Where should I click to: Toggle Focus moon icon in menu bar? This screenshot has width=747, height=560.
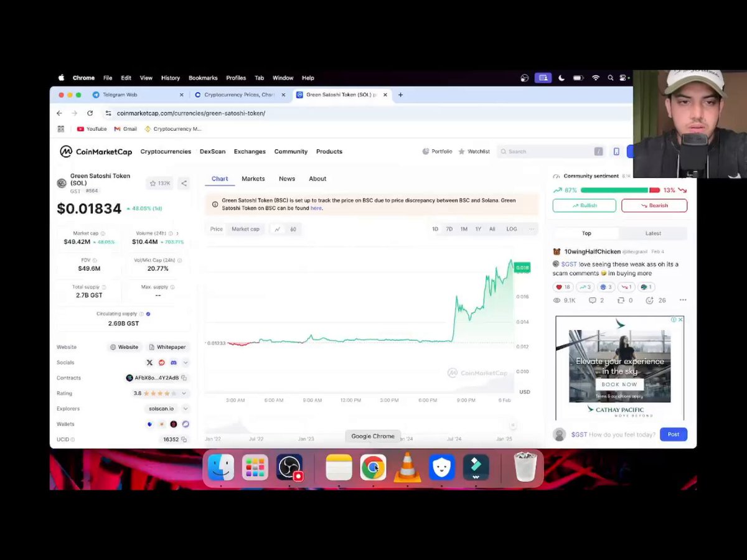tap(561, 78)
